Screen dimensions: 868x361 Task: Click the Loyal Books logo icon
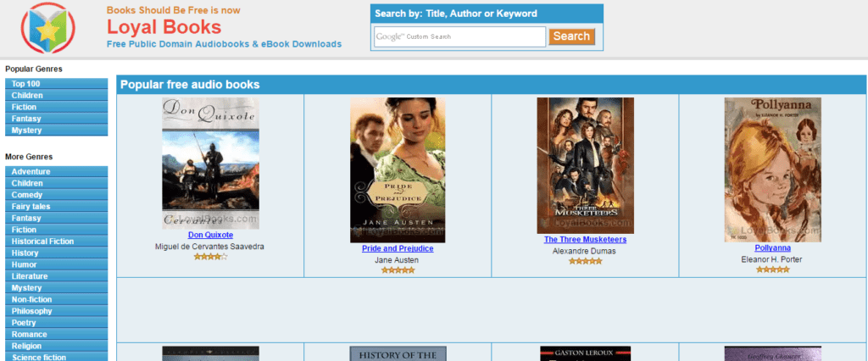[48, 28]
